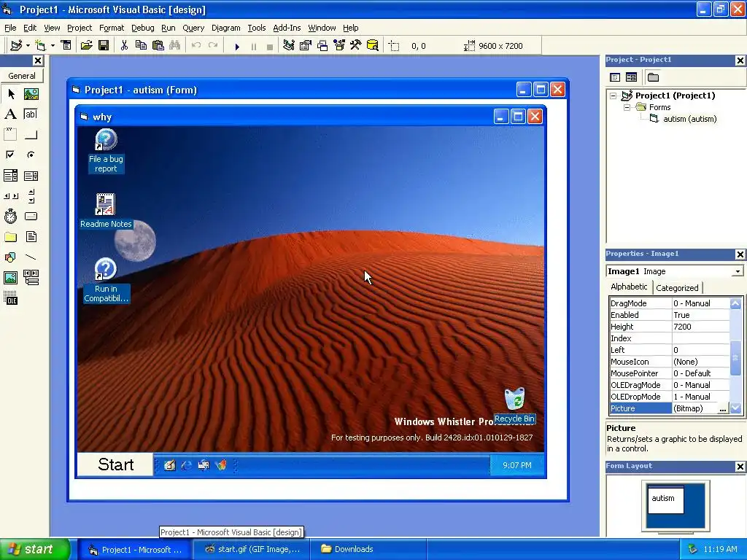Open the Add Project dropdown arrow

tap(28, 46)
